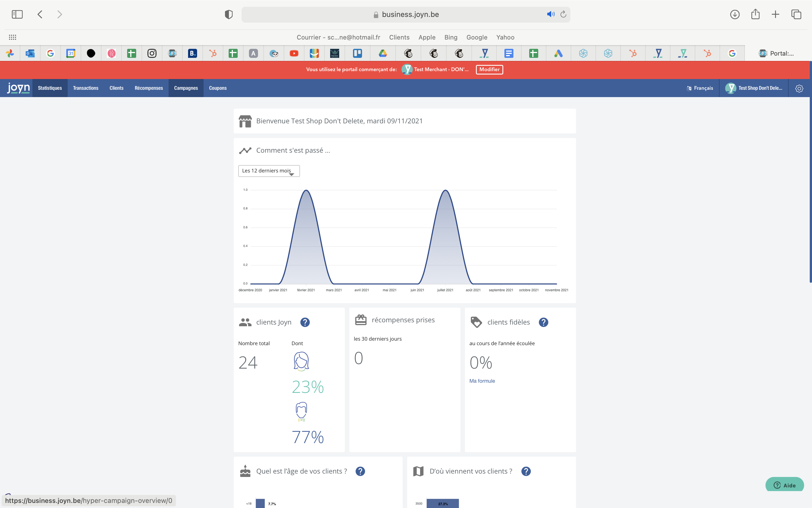
Task: Click the address bar URL field
Action: pyautogui.click(x=405, y=14)
